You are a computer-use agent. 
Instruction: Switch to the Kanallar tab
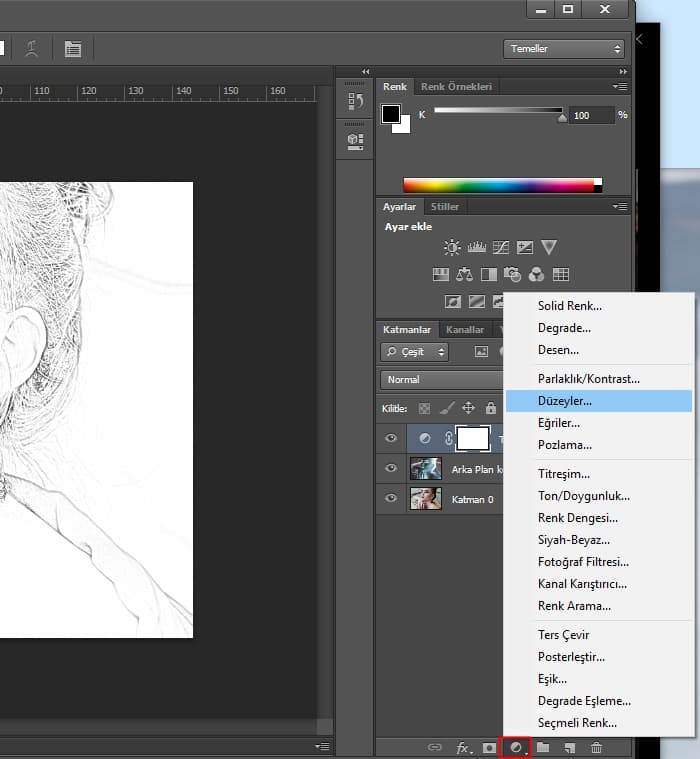click(465, 329)
